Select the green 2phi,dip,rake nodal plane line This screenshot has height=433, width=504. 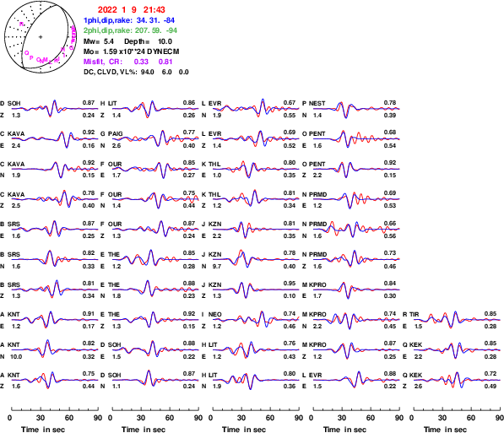tap(130, 30)
